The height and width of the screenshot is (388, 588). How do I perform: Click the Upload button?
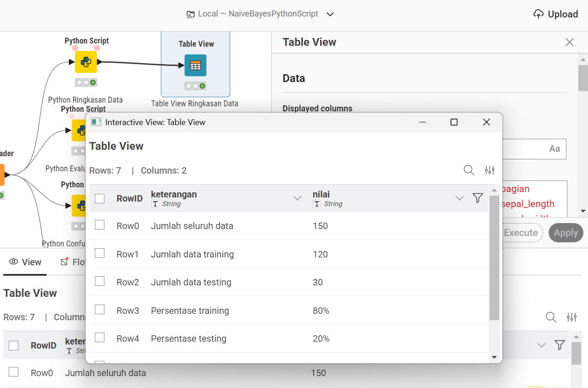[x=556, y=14]
